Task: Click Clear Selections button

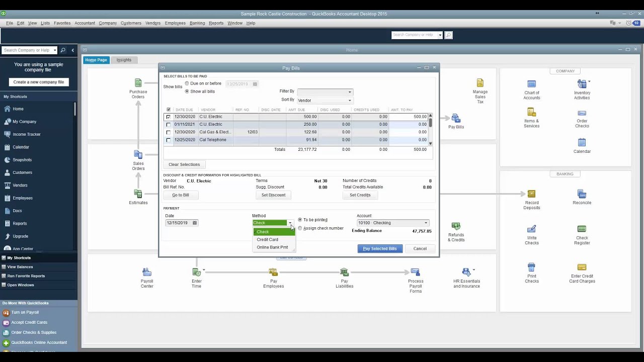Action: click(184, 164)
